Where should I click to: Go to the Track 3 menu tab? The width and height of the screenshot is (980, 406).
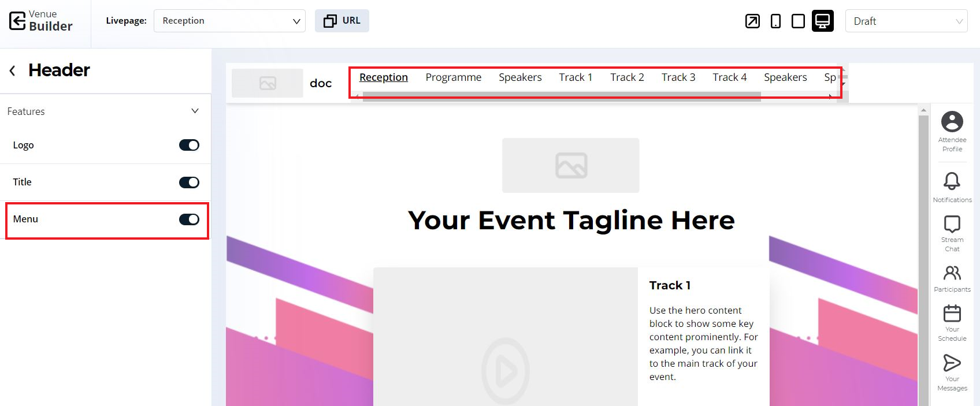(x=678, y=77)
